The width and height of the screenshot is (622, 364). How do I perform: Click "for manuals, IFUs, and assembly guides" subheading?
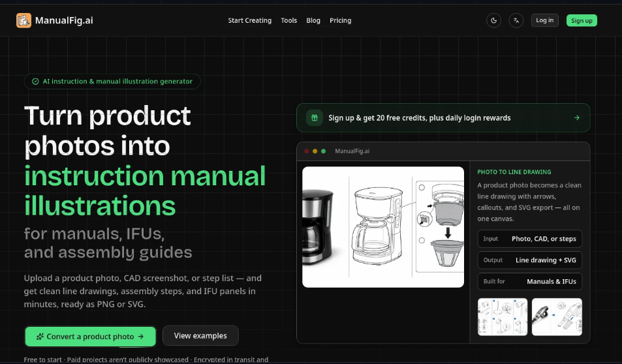tap(108, 243)
